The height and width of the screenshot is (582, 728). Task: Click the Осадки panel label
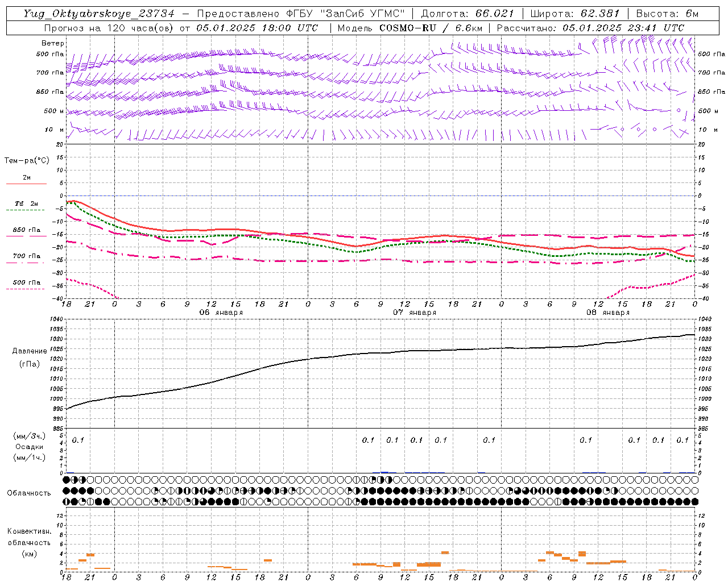tap(30, 447)
